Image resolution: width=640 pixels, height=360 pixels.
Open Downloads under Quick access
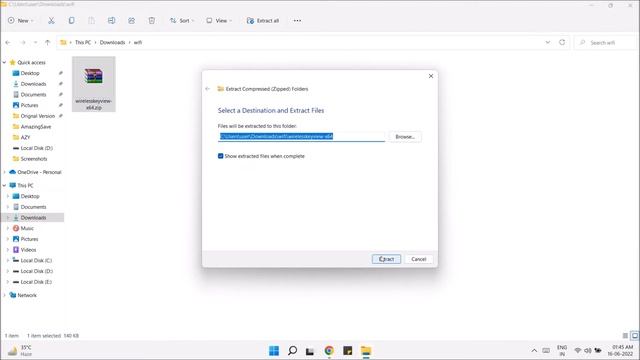tap(33, 84)
